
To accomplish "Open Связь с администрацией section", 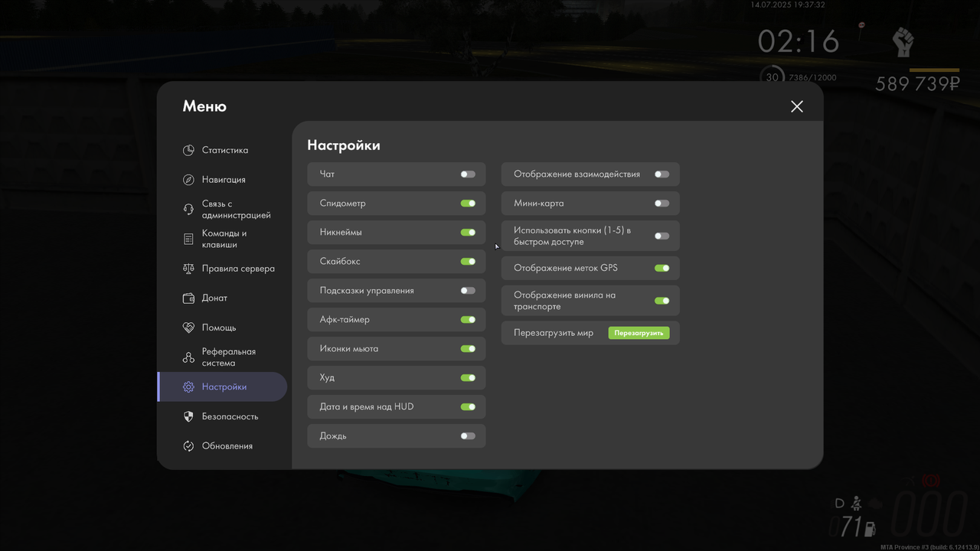I will [222, 210].
